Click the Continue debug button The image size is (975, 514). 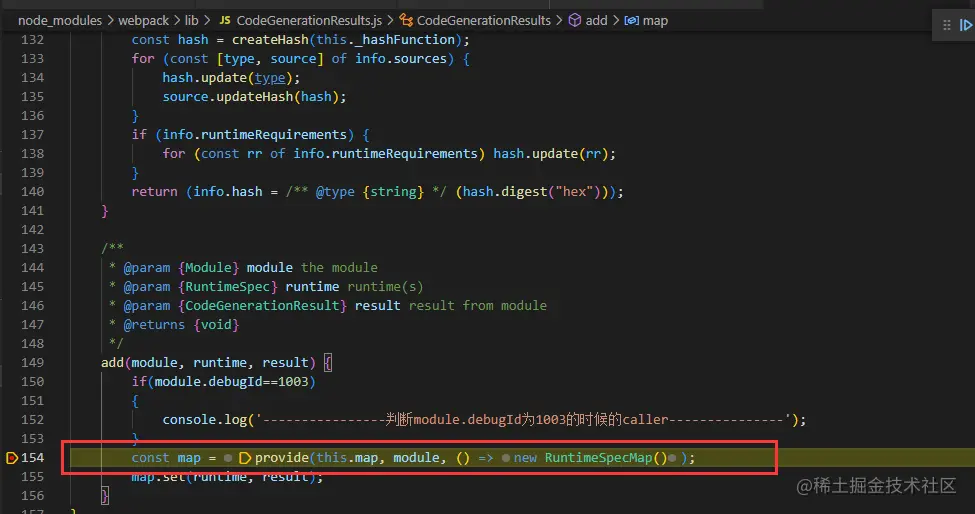pos(966,25)
